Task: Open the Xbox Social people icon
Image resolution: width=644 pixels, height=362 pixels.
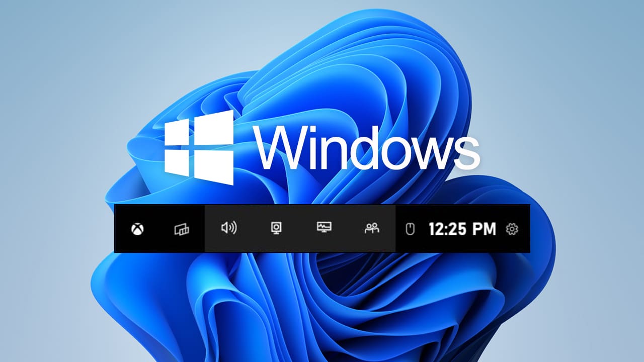Action: point(372,228)
